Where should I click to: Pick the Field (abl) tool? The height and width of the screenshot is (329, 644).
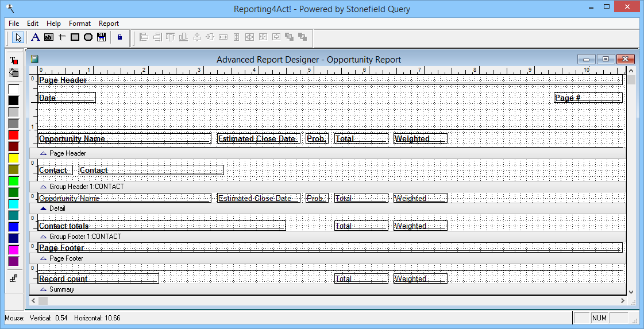point(48,37)
